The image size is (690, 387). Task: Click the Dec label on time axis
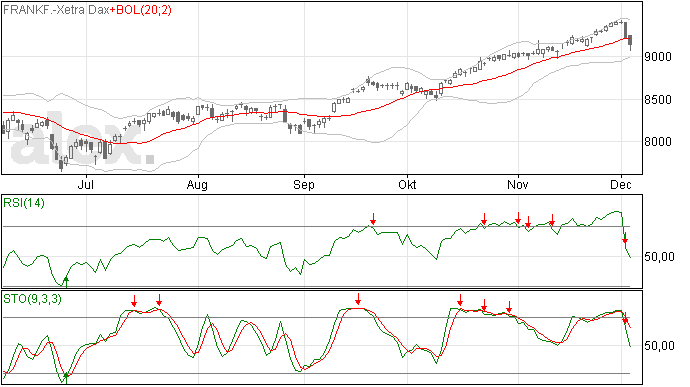(x=621, y=184)
